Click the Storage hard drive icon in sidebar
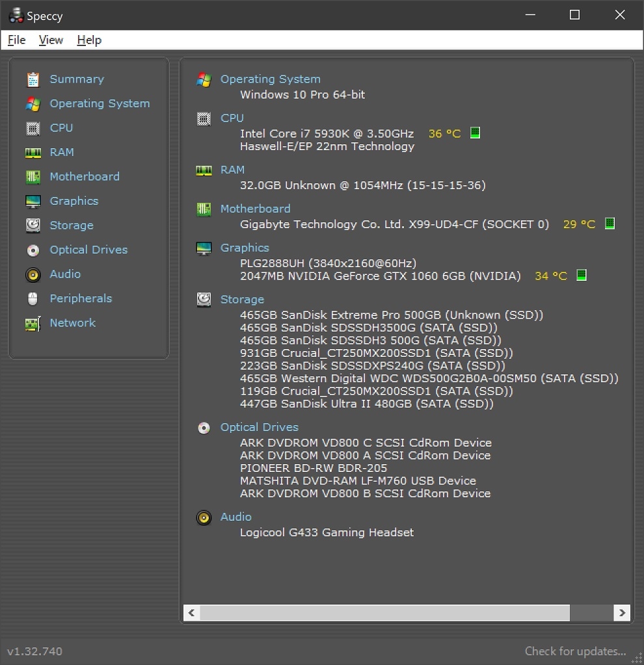The height and width of the screenshot is (665, 644). (33, 226)
